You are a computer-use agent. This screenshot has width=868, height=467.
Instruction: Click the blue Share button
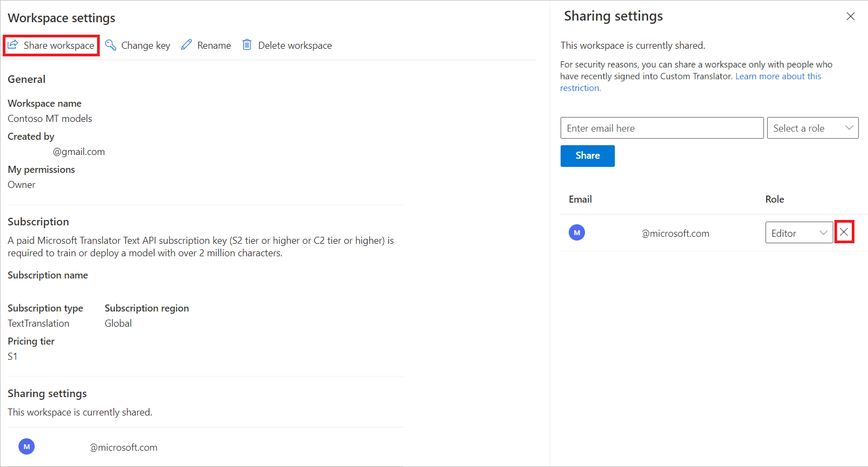click(588, 156)
